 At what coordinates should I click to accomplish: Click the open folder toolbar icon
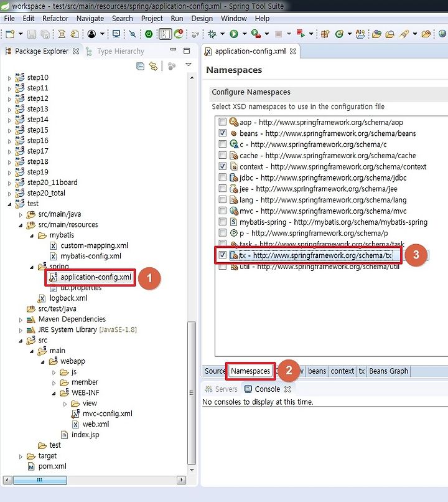(x=390, y=34)
